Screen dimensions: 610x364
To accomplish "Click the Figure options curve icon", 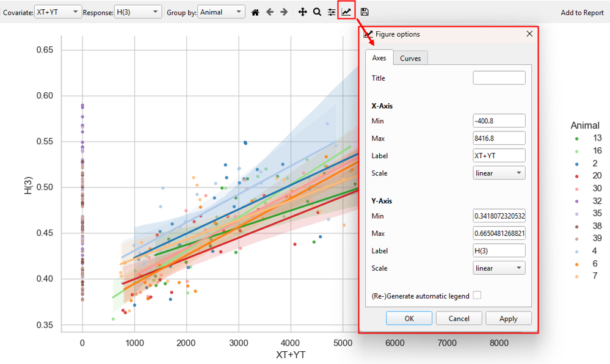I will [346, 11].
